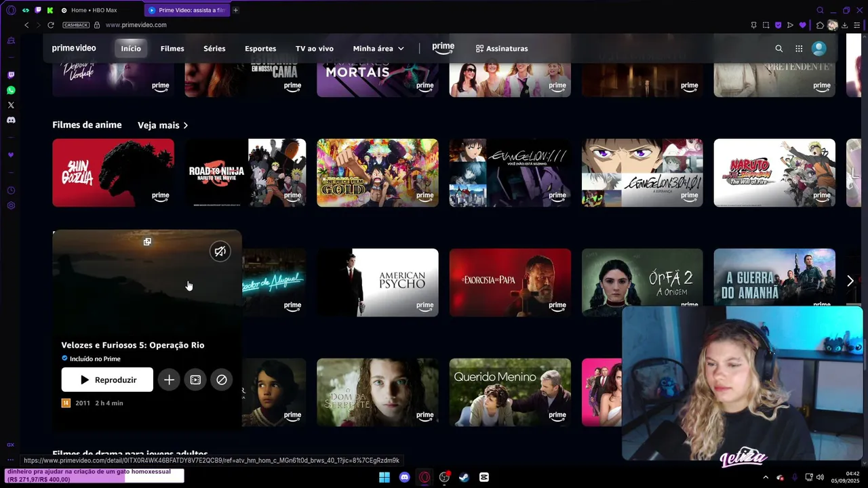The image size is (868, 488).
Task: Hide Velozes e Furiosos 5 with block icon
Action: pos(221,380)
